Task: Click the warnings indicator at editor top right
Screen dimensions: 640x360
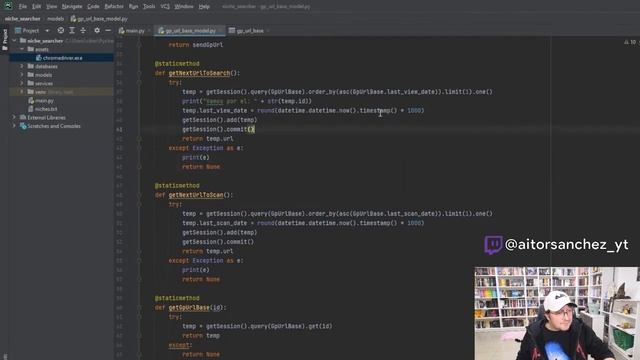Action: coord(630,42)
